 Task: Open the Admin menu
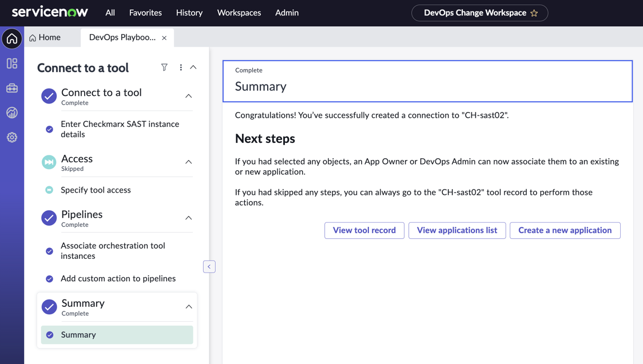click(x=287, y=13)
